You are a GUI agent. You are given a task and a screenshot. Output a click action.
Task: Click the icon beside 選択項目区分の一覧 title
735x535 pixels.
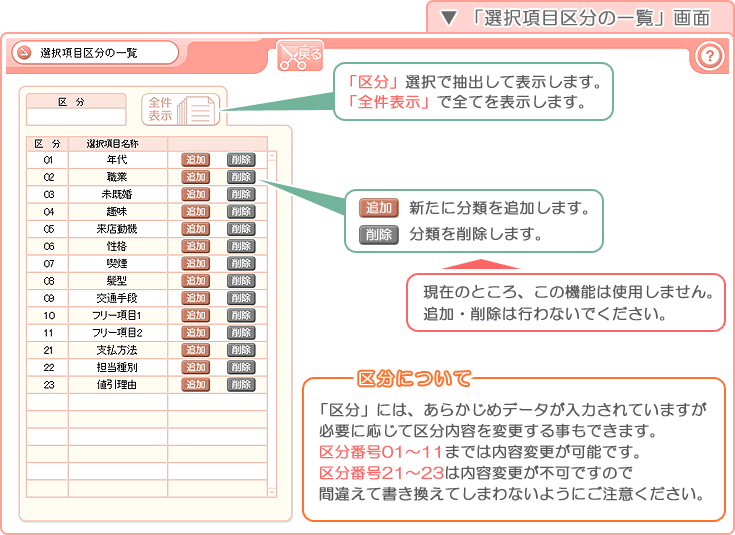click(24, 53)
